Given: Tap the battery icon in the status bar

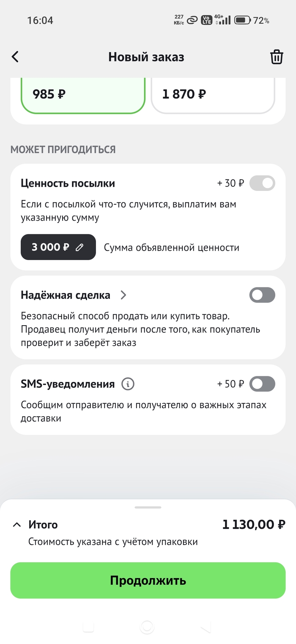Looking at the screenshot, I should (x=243, y=20).
